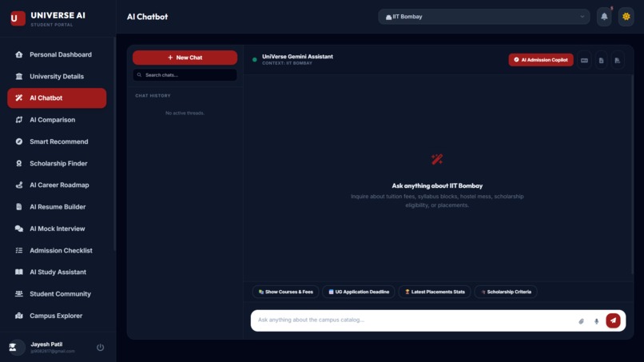Open Campus Explorer

(x=57, y=316)
